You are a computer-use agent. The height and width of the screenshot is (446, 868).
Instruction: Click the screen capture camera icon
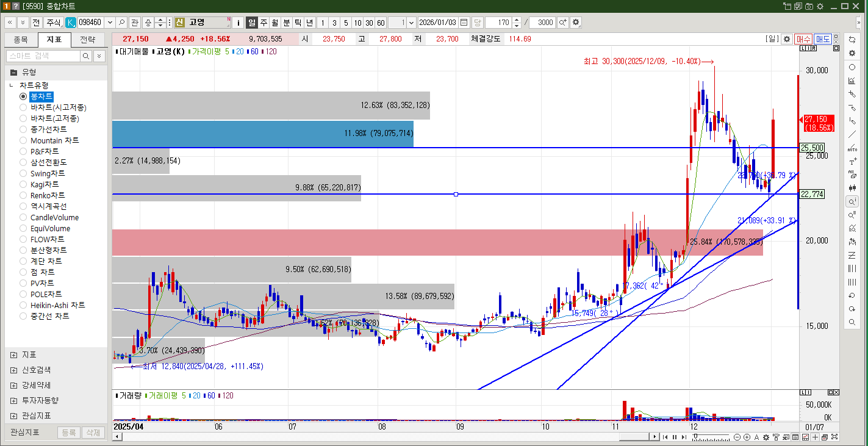tap(809, 5)
